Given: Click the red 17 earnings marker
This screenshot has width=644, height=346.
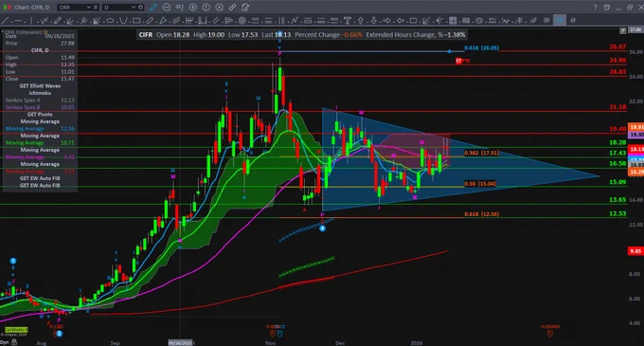Looking at the screenshot, I should [x=458, y=61].
